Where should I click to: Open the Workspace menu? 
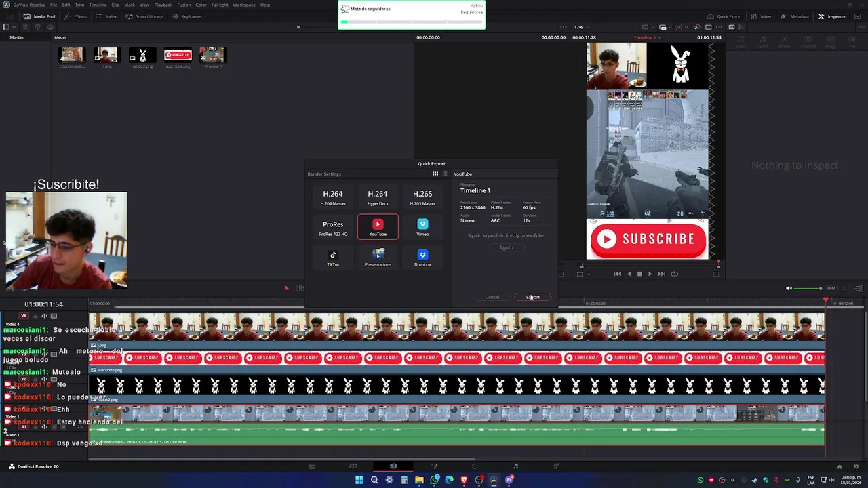[x=244, y=5]
